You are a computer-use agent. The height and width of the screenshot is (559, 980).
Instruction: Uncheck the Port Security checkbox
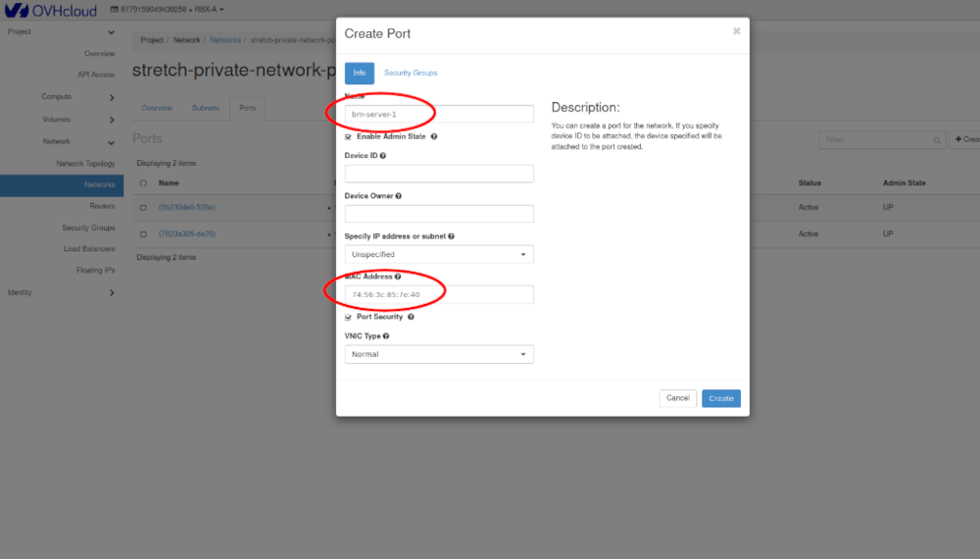tap(349, 318)
